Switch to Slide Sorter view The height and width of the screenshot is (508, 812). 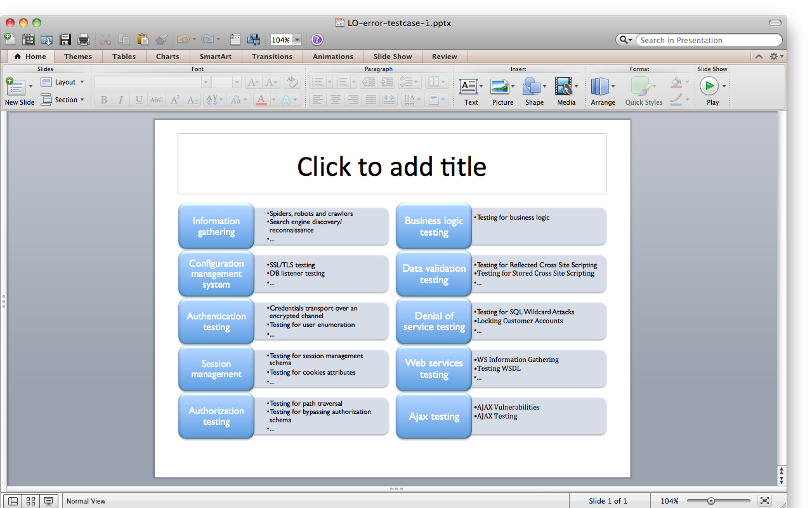click(x=30, y=501)
